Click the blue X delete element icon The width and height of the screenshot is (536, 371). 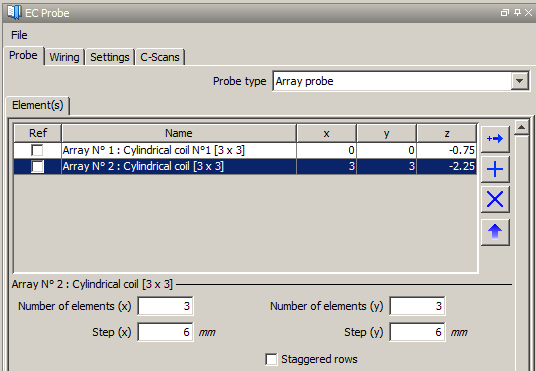click(x=495, y=199)
